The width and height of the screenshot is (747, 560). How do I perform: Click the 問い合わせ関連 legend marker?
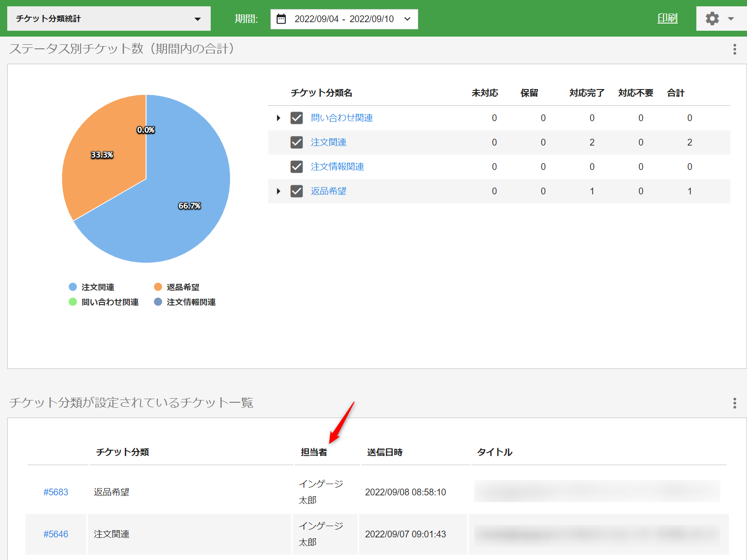click(73, 302)
